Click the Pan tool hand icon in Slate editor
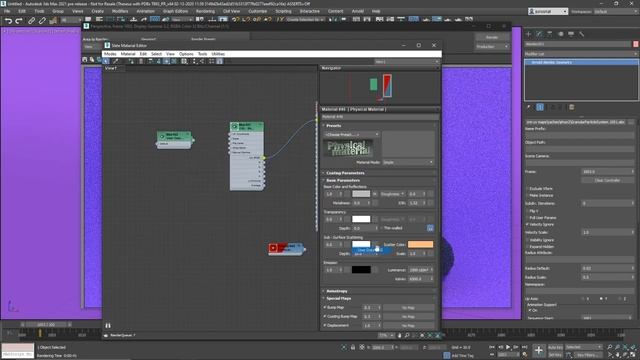640x360 pixels. (400, 336)
